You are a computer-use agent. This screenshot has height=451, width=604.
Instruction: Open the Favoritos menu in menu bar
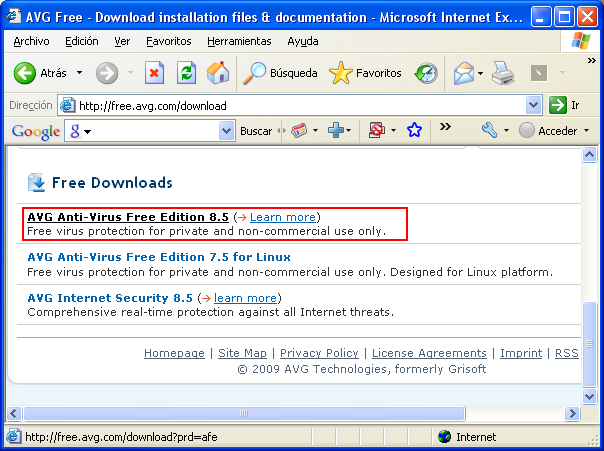point(168,41)
